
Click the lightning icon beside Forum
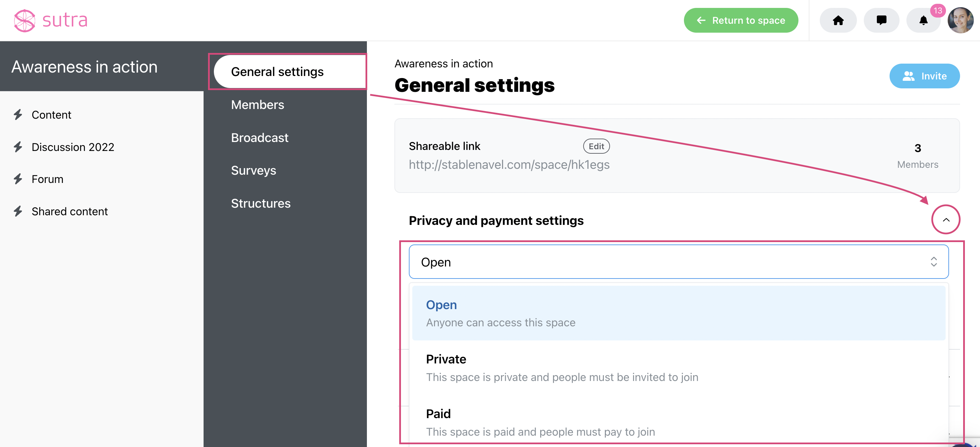coord(18,179)
